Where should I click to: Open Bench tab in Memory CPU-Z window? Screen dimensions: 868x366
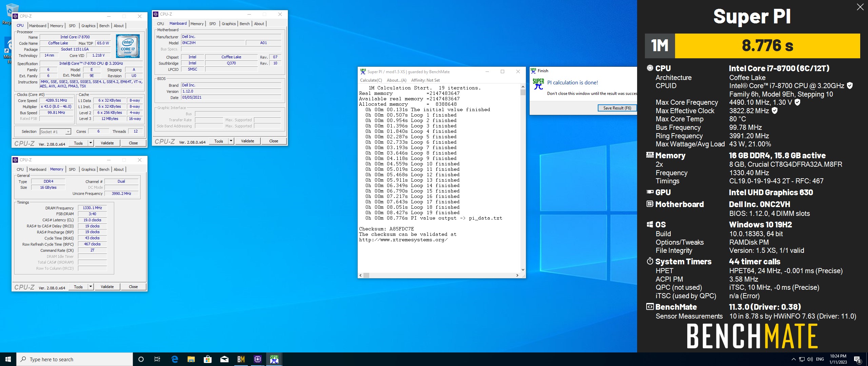(104, 169)
